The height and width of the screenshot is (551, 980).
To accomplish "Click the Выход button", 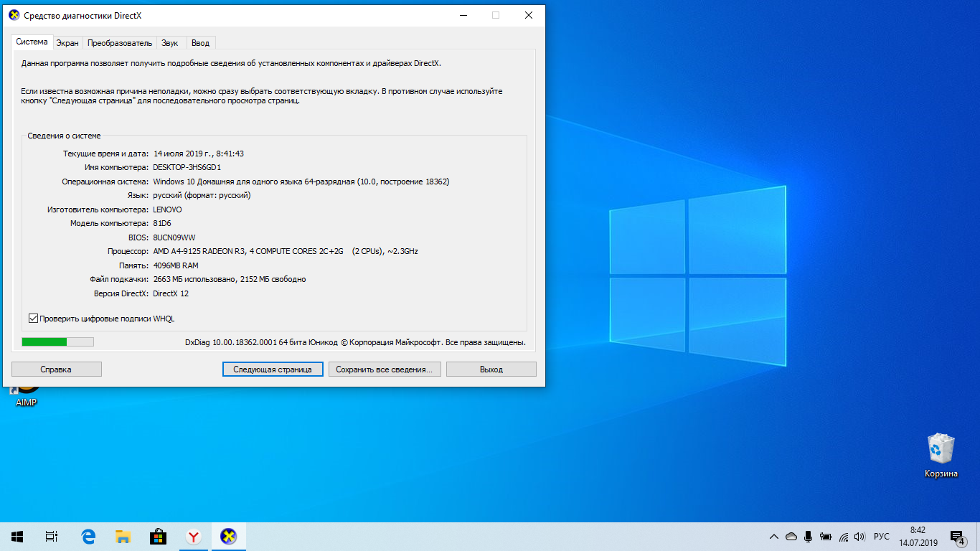I will click(491, 369).
